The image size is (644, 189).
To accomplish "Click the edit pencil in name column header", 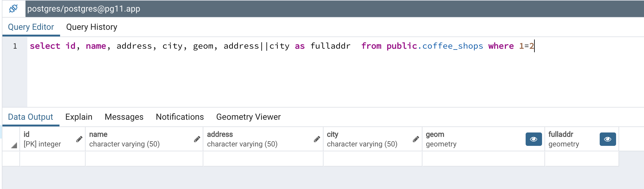I will pos(197,139).
